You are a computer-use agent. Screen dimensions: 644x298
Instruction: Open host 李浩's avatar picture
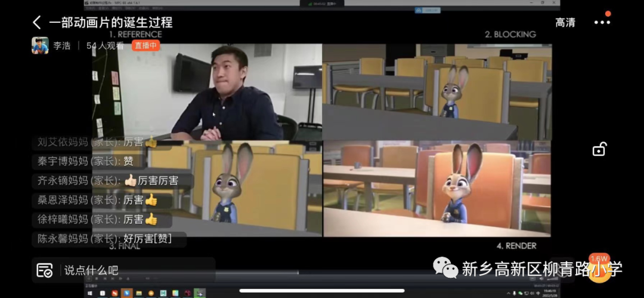coord(41,45)
